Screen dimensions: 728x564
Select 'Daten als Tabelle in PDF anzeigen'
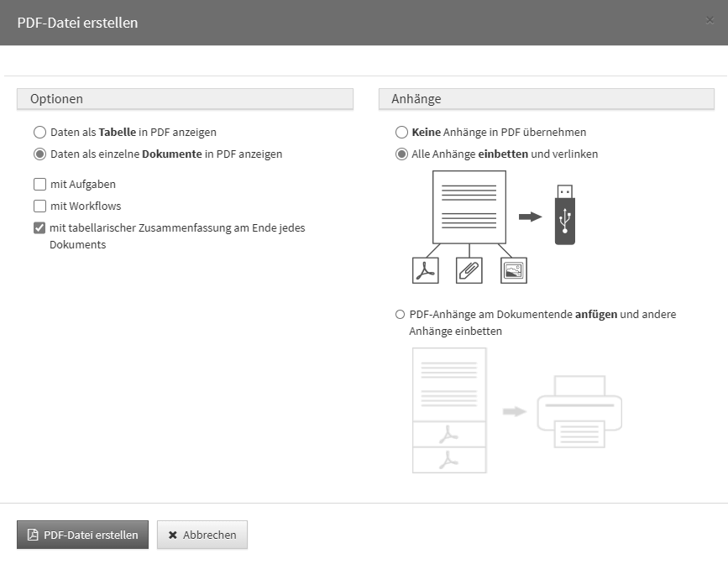(39, 133)
